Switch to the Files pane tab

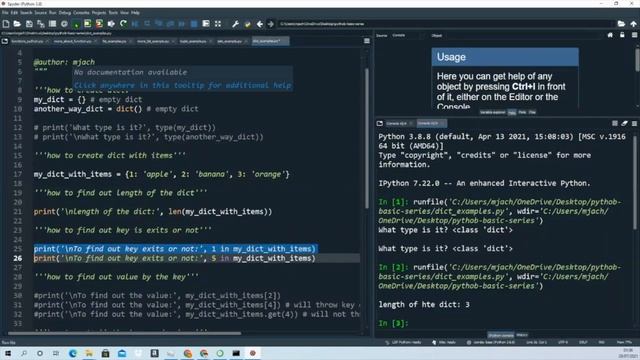(532, 112)
